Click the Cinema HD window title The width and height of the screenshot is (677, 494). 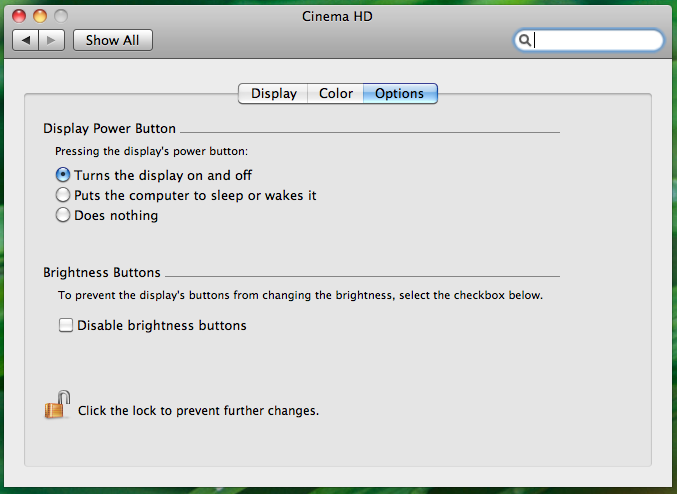tap(337, 16)
